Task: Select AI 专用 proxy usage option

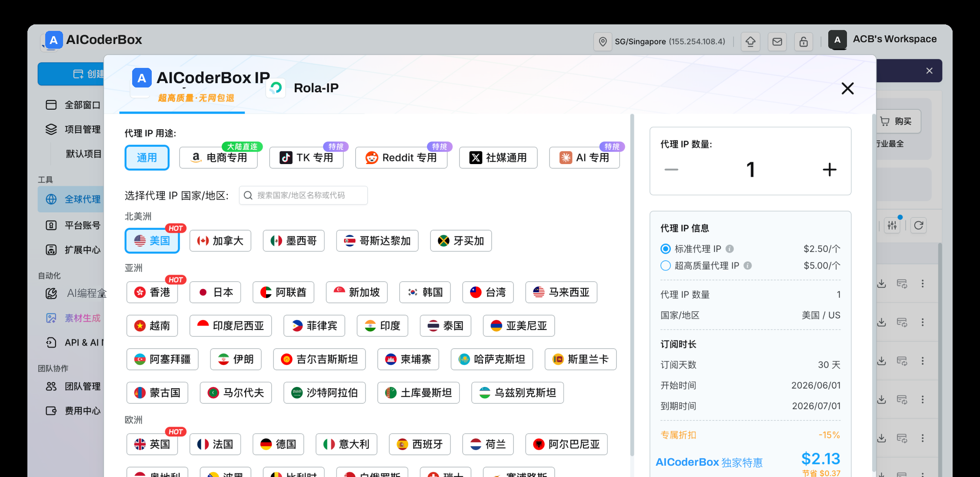Action: (x=584, y=158)
